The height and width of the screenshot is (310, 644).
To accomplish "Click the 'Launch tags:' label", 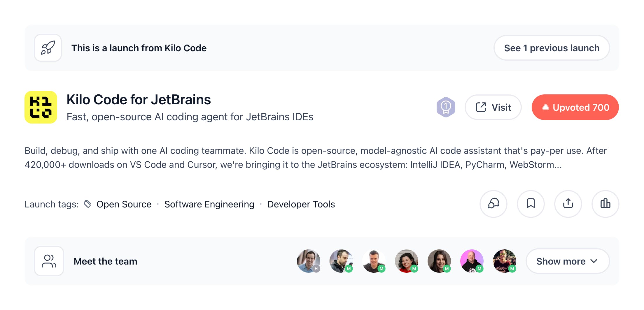I will pos(52,204).
